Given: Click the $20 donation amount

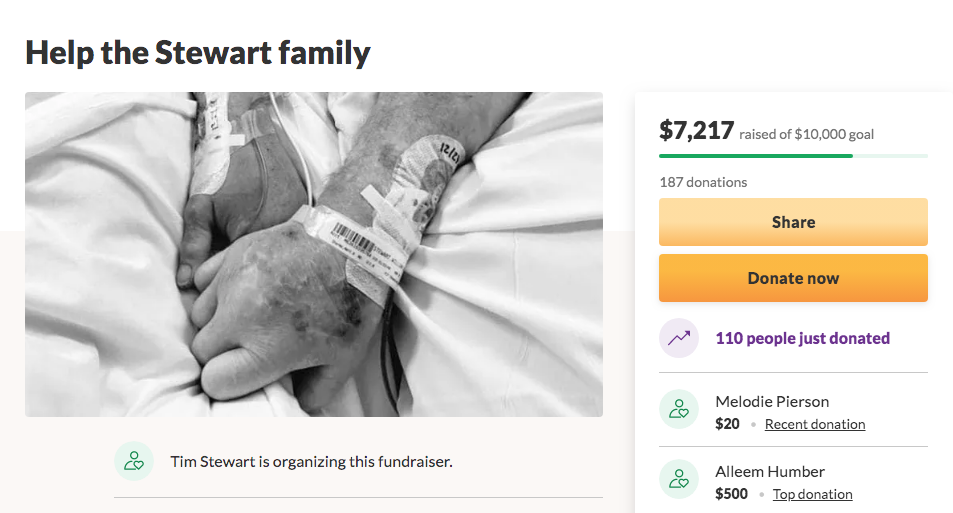Looking at the screenshot, I should [x=727, y=424].
